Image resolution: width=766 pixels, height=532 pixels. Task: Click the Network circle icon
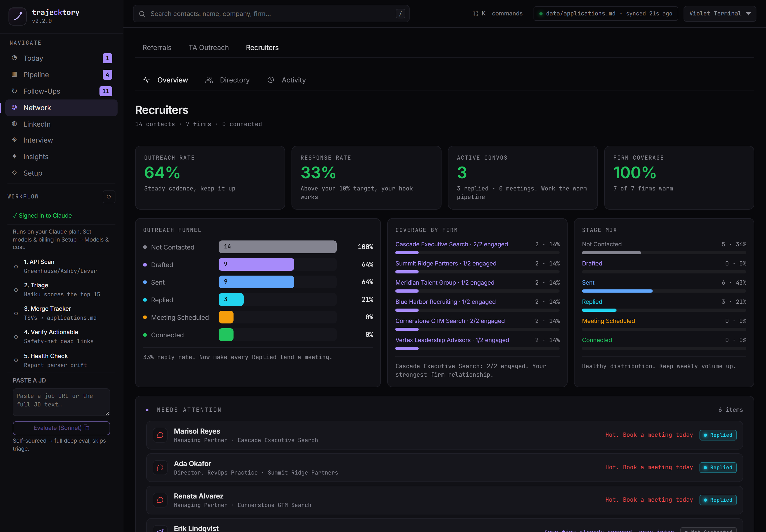pos(14,107)
